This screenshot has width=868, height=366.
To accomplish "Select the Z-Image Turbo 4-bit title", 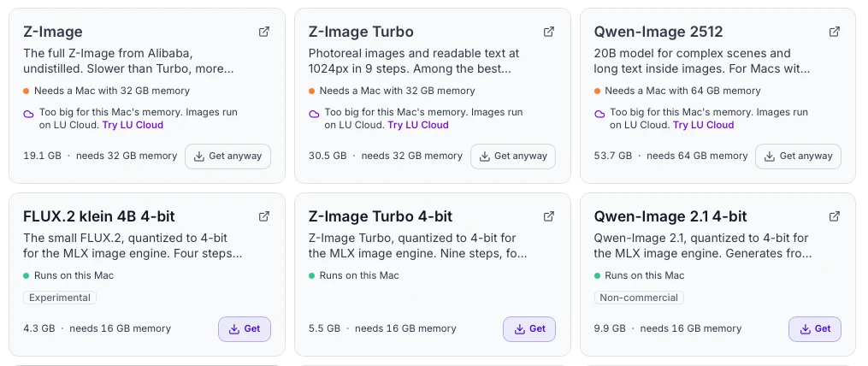I will (x=381, y=216).
